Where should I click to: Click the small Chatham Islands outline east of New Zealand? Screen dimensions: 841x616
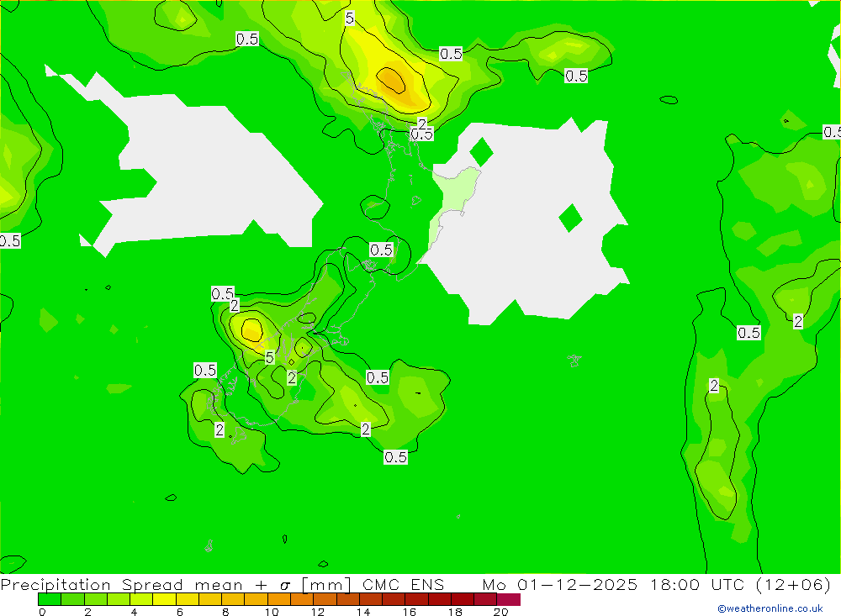pyautogui.click(x=574, y=360)
